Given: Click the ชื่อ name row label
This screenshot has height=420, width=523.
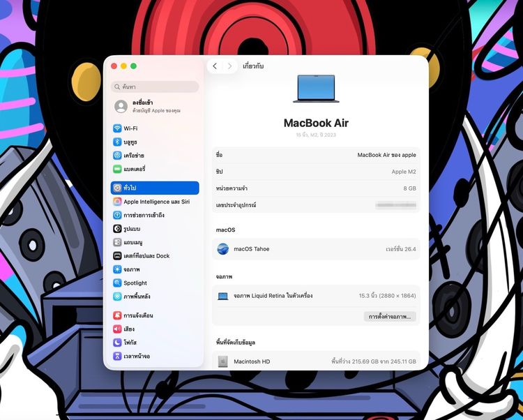Looking at the screenshot, I should (219, 155).
